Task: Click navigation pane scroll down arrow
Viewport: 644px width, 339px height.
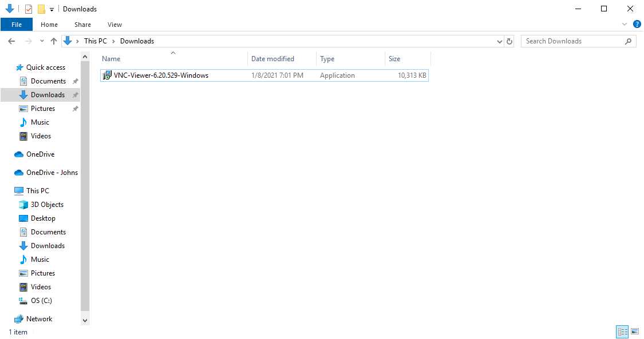Action: point(85,321)
